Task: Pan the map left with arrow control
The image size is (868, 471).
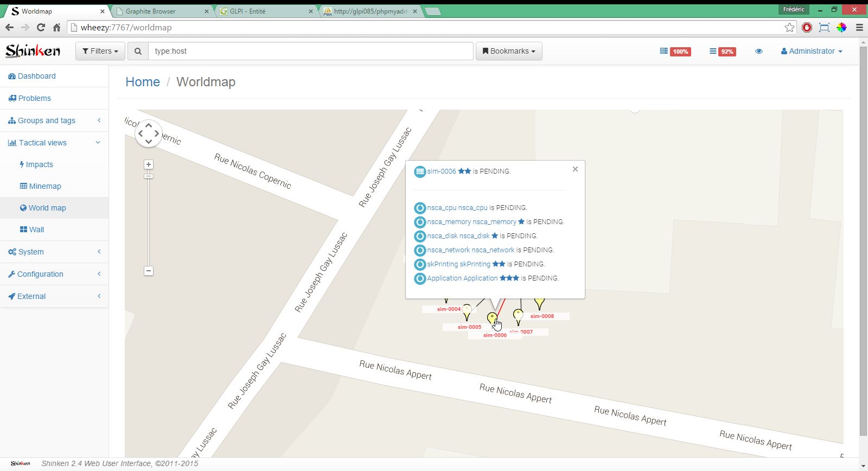Action: 141,133
